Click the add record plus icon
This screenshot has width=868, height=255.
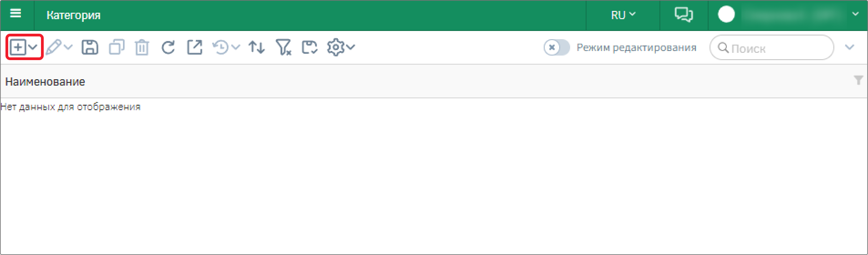(x=18, y=47)
